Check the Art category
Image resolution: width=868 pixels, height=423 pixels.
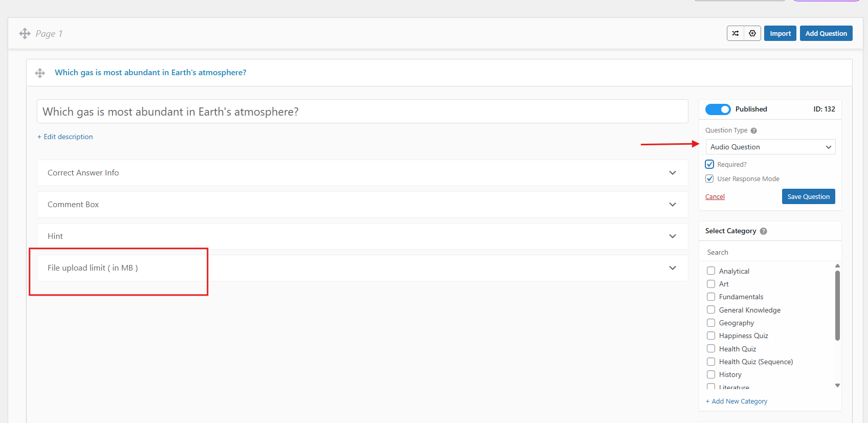[x=711, y=284]
